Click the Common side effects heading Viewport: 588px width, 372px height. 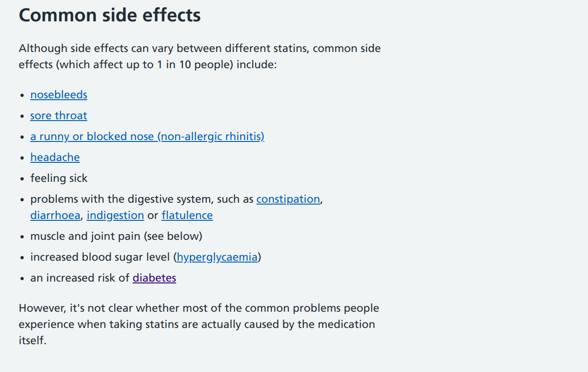pyautogui.click(x=110, y=15)
